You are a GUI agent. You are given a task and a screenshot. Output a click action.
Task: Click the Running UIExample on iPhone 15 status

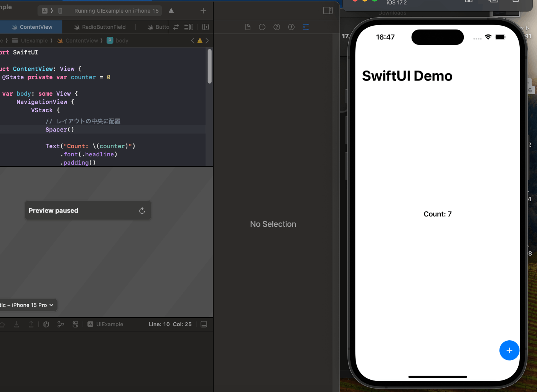[116, 11]
